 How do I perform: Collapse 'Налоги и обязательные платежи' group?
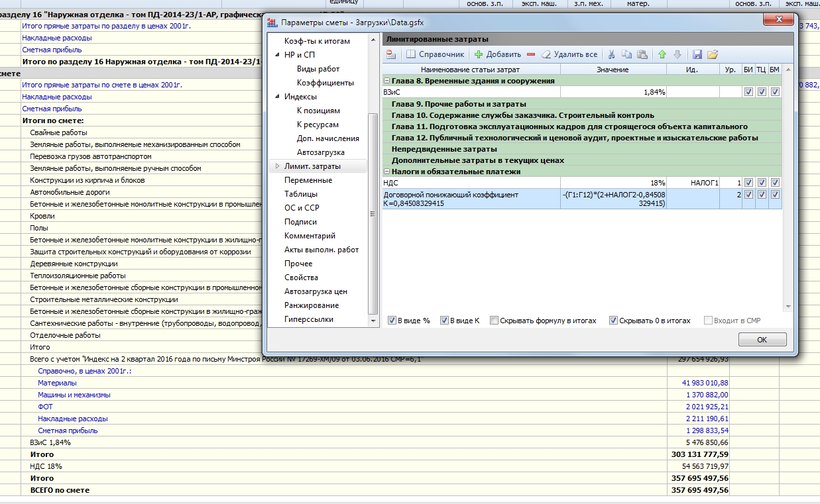[386, 172]
